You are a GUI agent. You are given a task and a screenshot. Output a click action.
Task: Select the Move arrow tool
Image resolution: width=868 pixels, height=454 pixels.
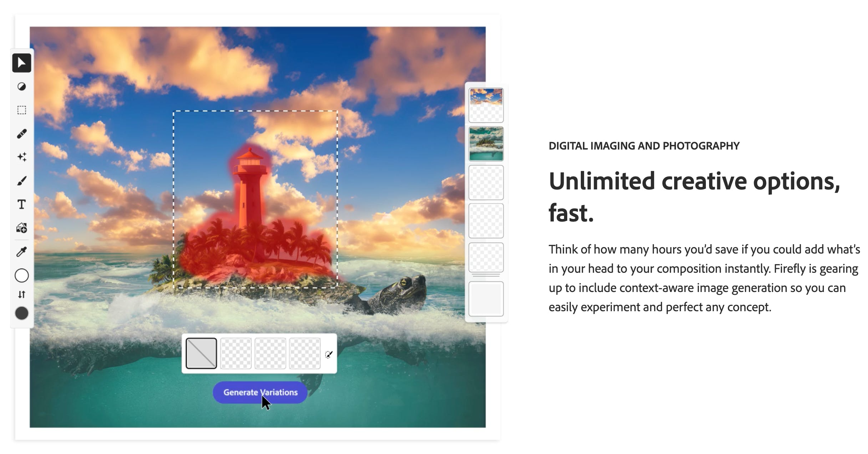(x=22, y=63)
